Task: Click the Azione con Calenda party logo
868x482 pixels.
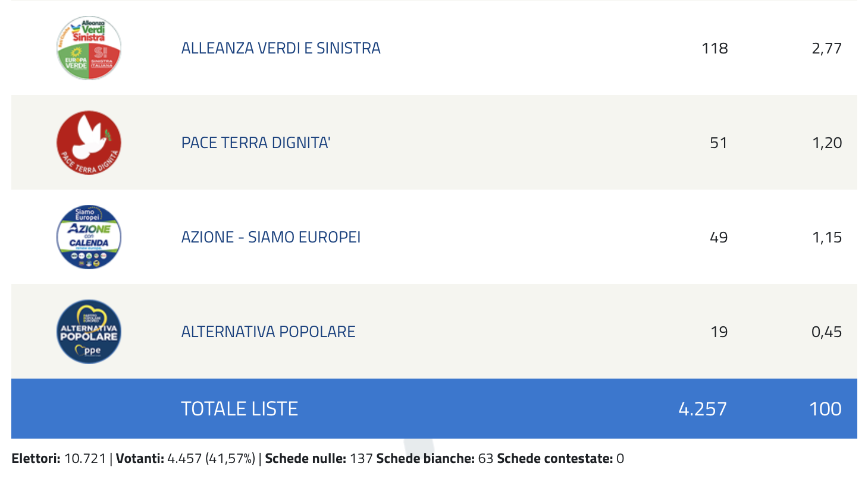Action: point(89,237)
